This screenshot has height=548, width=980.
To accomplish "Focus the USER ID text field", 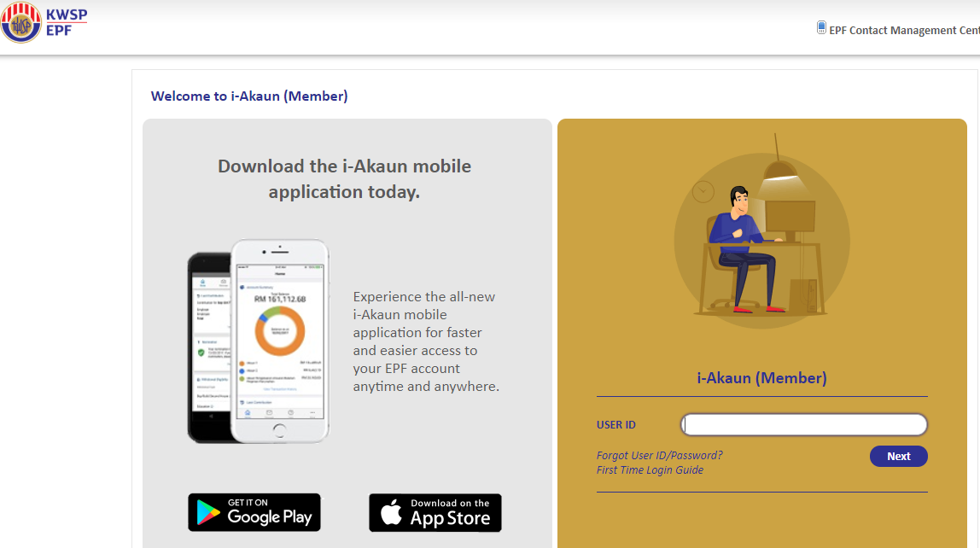I will pos(804,425).
